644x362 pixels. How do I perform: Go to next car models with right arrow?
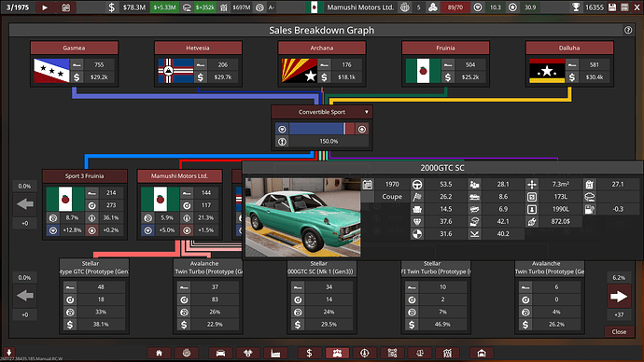click(619, 296)
